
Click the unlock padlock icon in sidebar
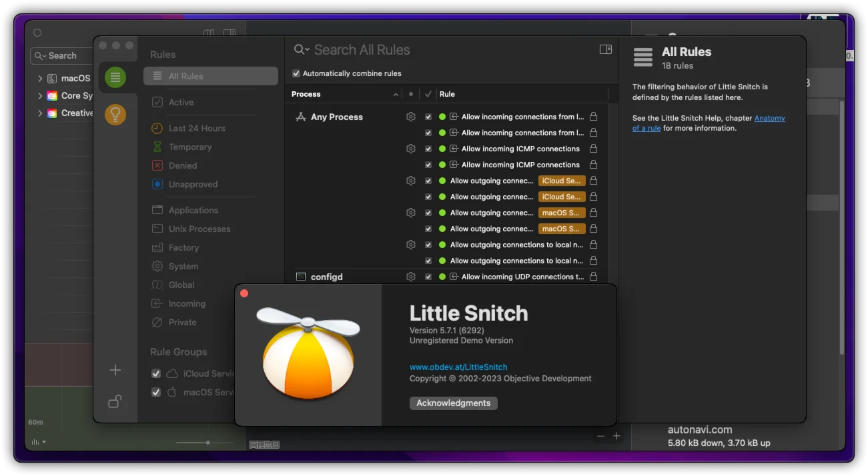point(115,401)
